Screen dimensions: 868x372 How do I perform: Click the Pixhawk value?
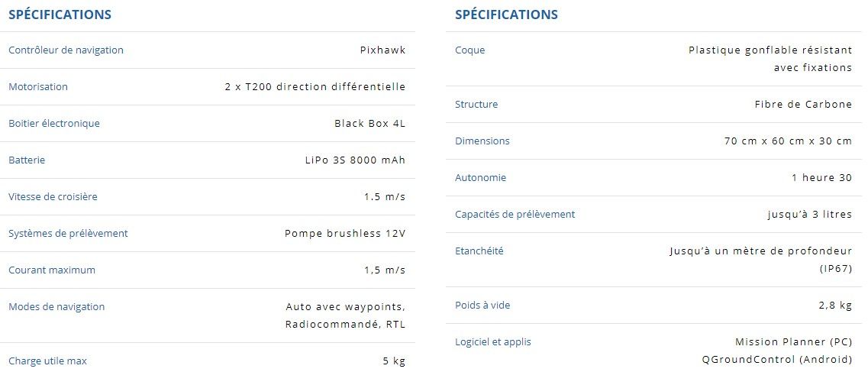point(382,50)
